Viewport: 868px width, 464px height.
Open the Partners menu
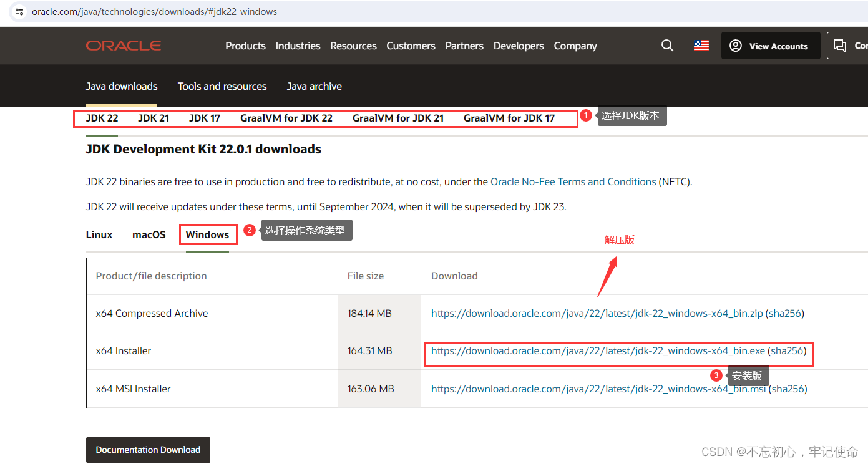pyautogui.click(x=464, y=46)
